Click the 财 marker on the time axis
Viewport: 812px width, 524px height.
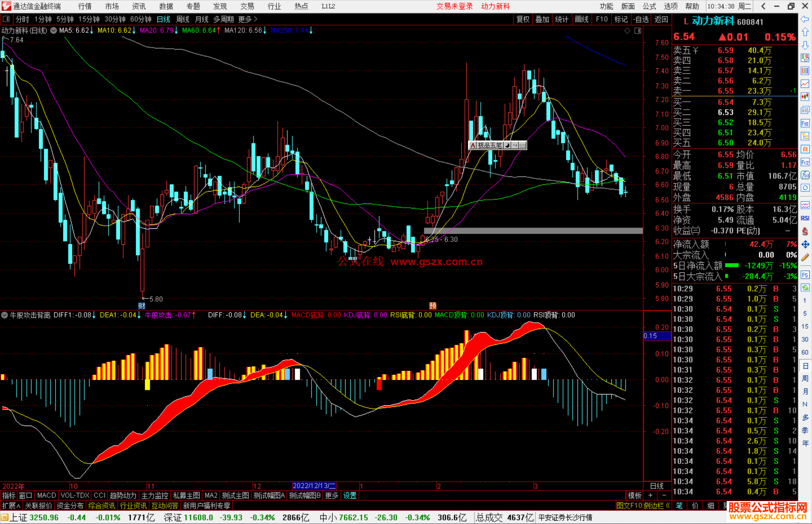tap(141, 306)
